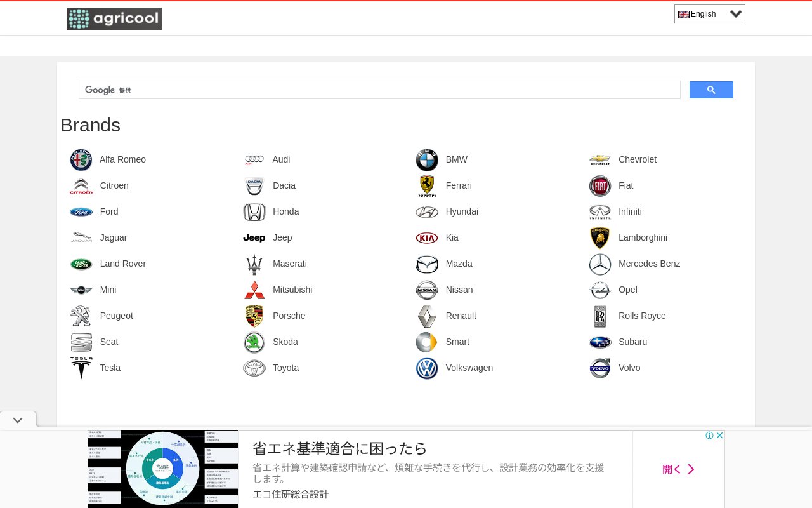Screen dimensions: 812x508
Task: Click the green Land Rover logo
Action: tap(81, 264)
